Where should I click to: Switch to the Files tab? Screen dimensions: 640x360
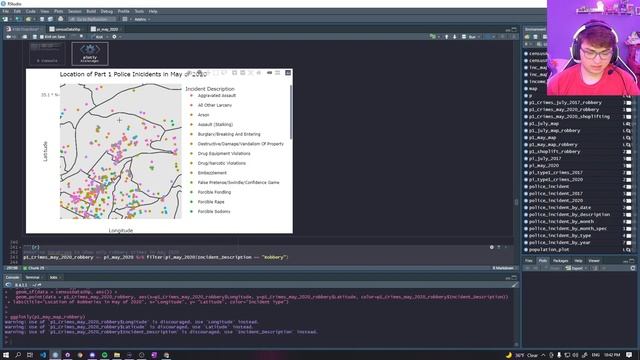tap(529, 260)
